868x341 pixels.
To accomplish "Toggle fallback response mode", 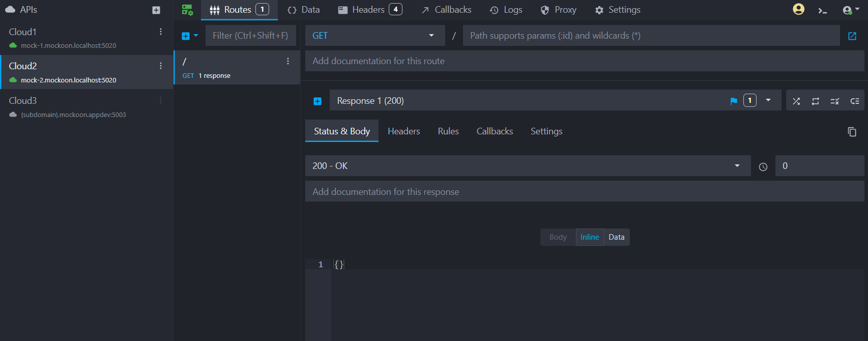I will [x=855, y=101].
